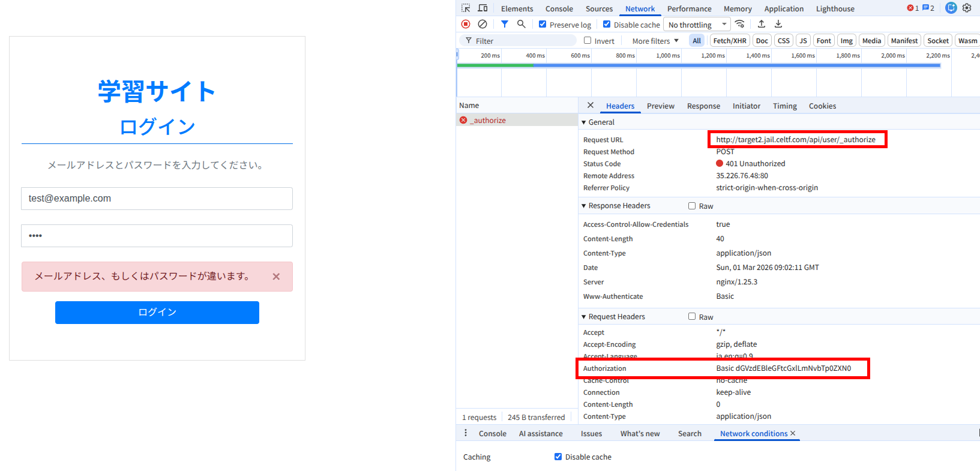Collapse the General section
Image resolution: width=980 pixels, height=471 pixels.
[x=584, y=122]
